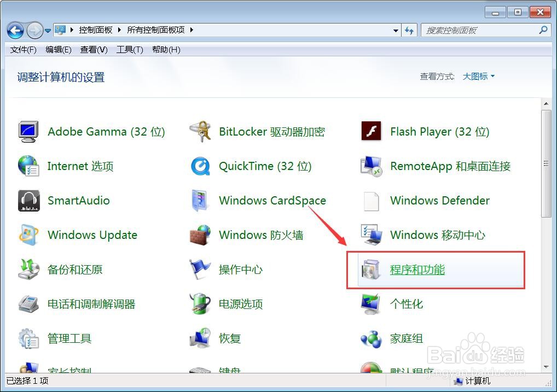557x392 pixels.
Task: Open the 管理工具 text link
Action: (69, 338)
